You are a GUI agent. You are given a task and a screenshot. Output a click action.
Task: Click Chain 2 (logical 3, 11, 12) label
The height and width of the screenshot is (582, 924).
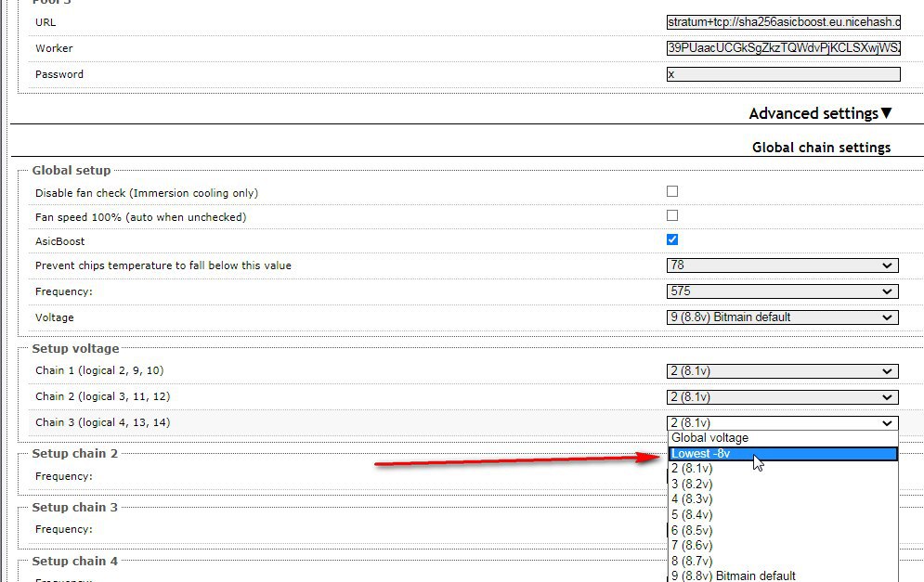(x=102, y=397)
